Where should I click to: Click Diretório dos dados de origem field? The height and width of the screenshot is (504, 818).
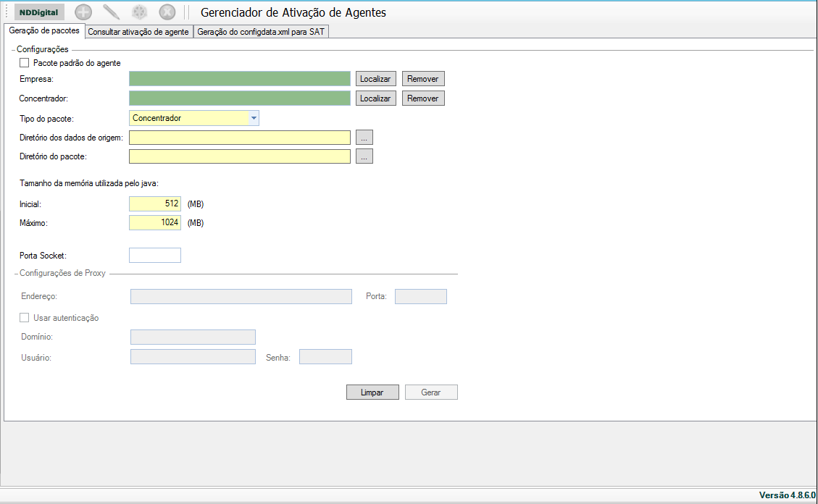(240, 138)
